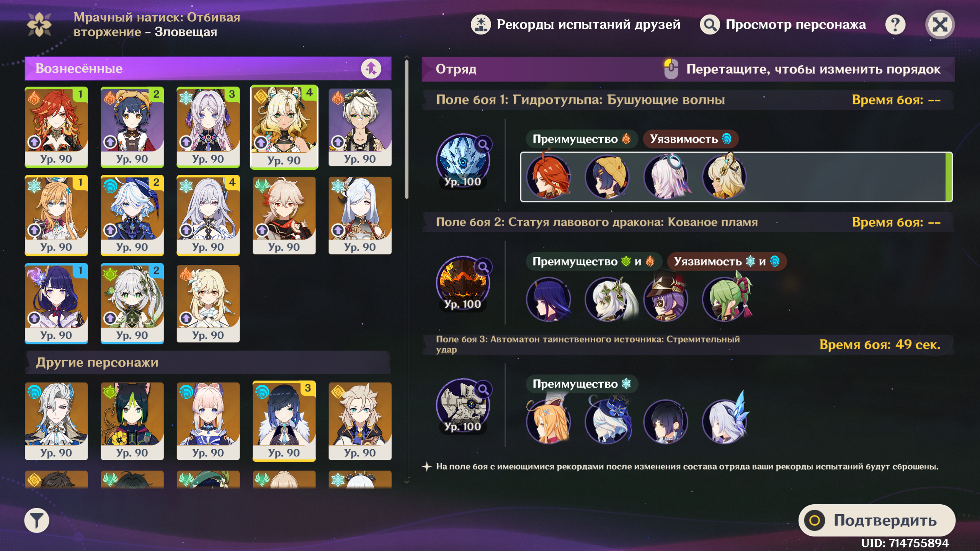980x551 pixels.
Task: Open Рекорды испытаний друзей leaderboard icon
Action: [481, 24]
